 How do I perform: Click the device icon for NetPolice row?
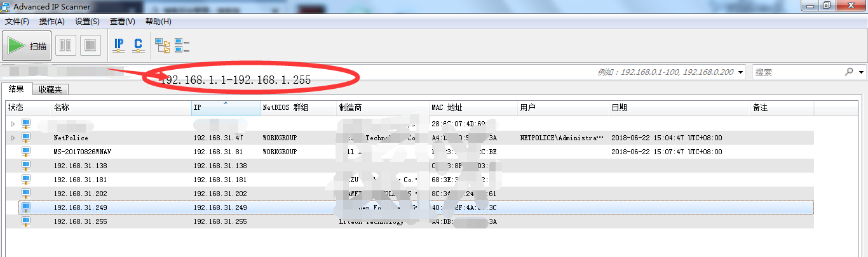(x=26, y=137)
